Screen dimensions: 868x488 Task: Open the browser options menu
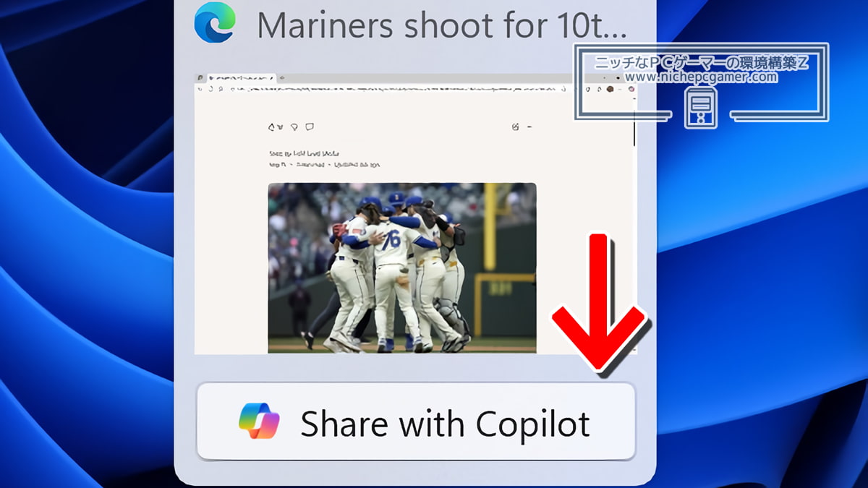pos(619,88)
